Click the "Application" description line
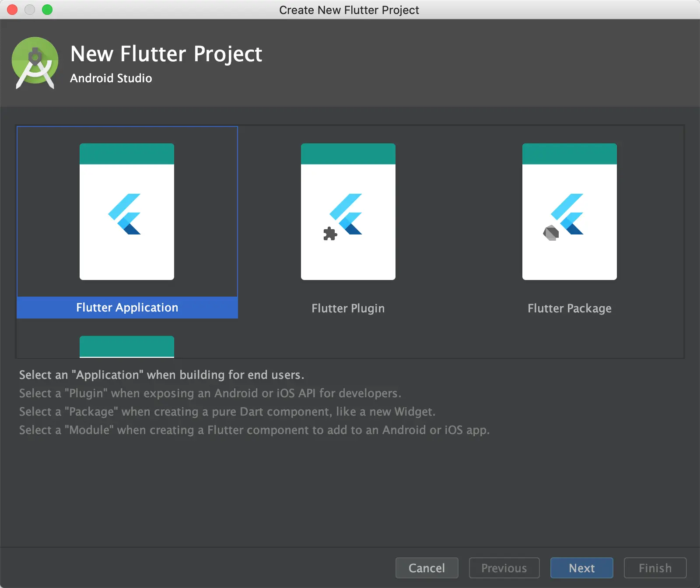700x588 pixels. (162, 375)
